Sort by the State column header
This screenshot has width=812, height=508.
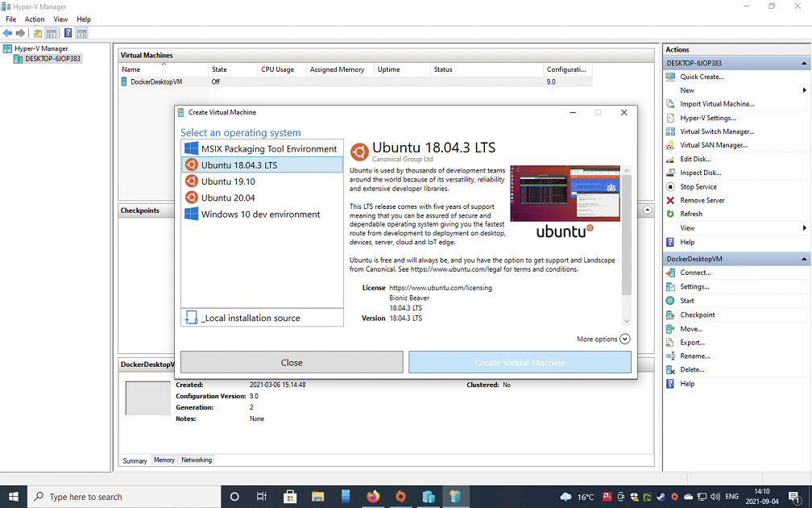(x=232, y=69)
